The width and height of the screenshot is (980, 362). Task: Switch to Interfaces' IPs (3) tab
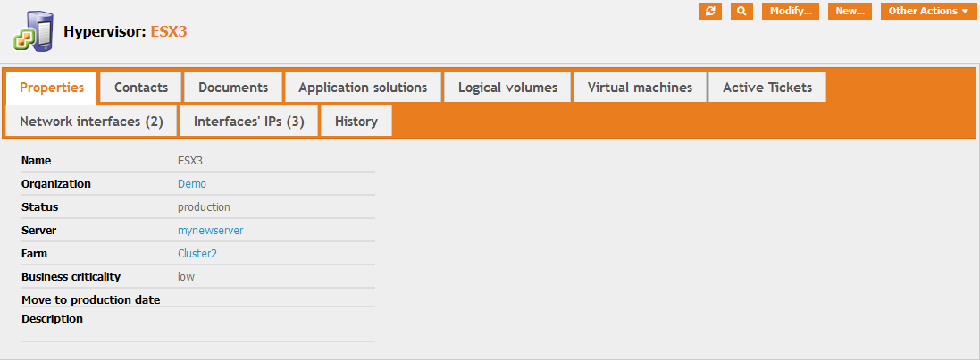tap(249, 122)
